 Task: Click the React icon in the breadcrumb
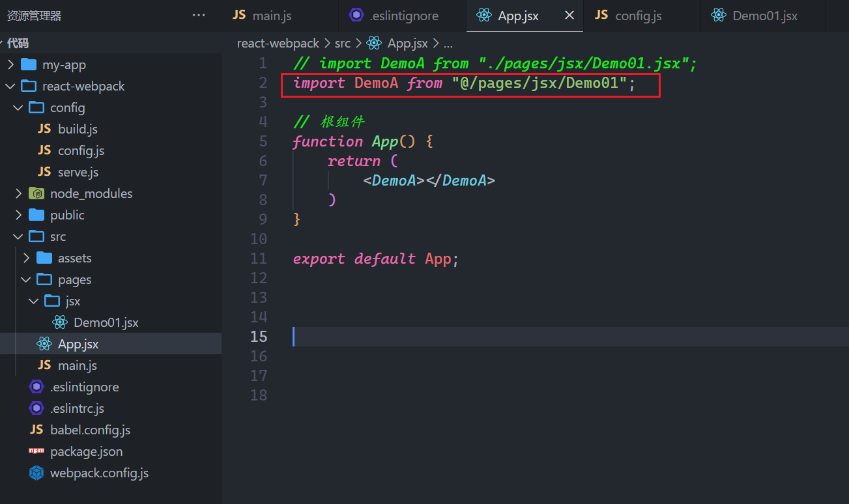tap(374, 43)
